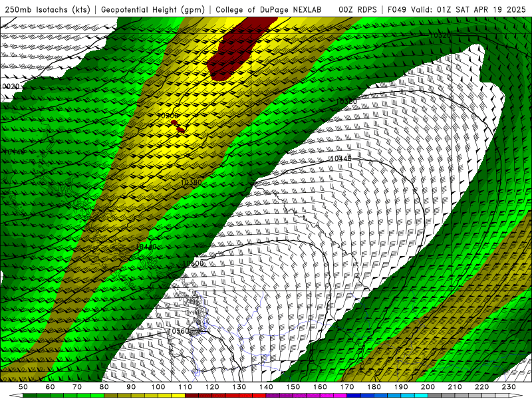Pick the purple swatch starting at 140
This screenshot has height=399, width=532.
[273, 396]
